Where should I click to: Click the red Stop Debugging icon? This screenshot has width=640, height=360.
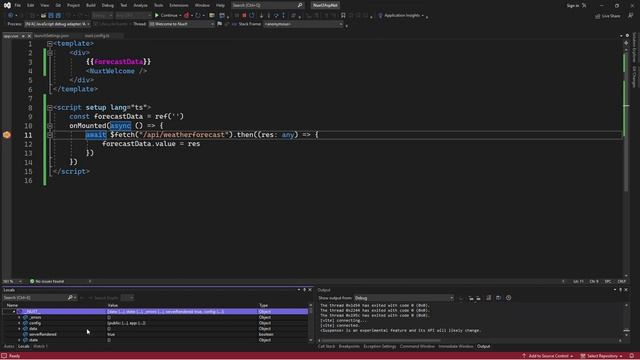244,16
